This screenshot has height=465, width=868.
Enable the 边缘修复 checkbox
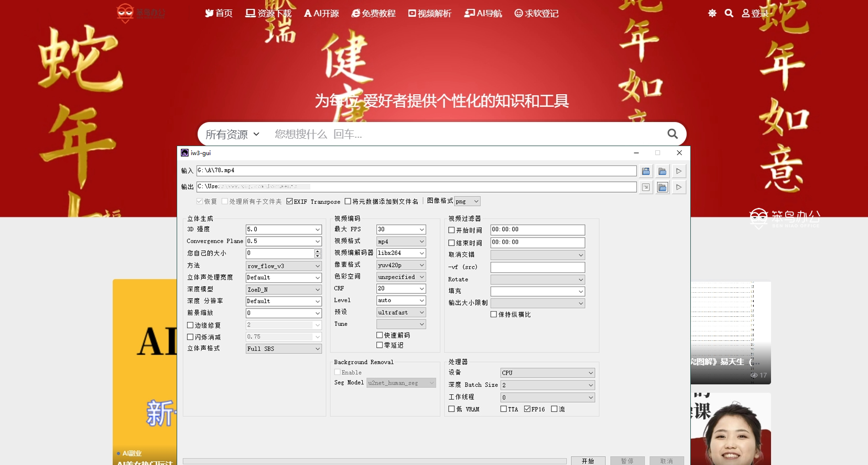(190, 325)
